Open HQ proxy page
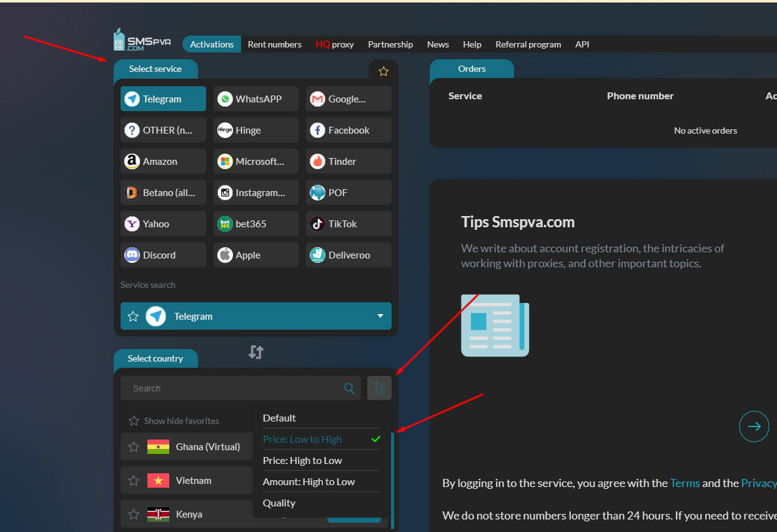Screen dimensions: 777x532 [335, 44]
